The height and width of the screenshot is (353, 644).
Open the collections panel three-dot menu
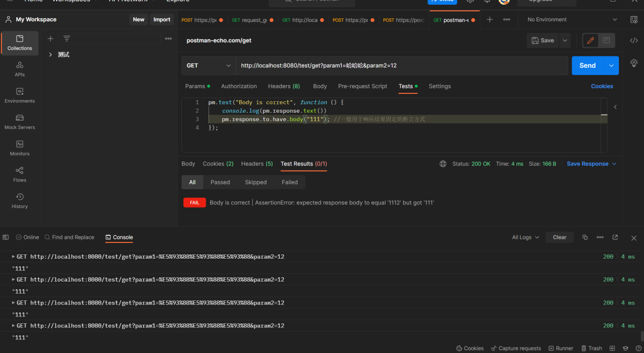[x=168, y=39]
